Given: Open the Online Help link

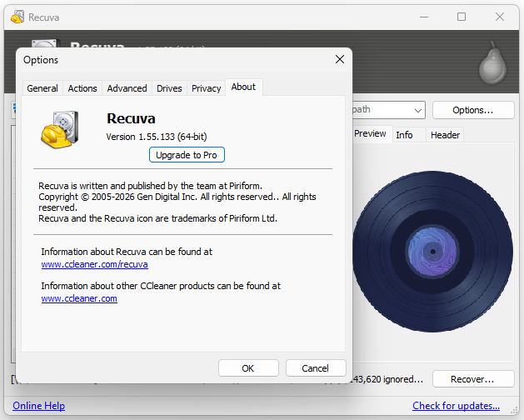Looking at the screenshot, I should [x=39, y=406].
